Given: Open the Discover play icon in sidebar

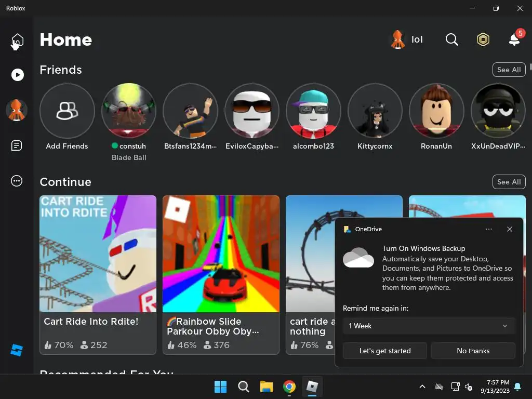Looking at the screenshot, I should pyautogui.click(x=17, y=75).
